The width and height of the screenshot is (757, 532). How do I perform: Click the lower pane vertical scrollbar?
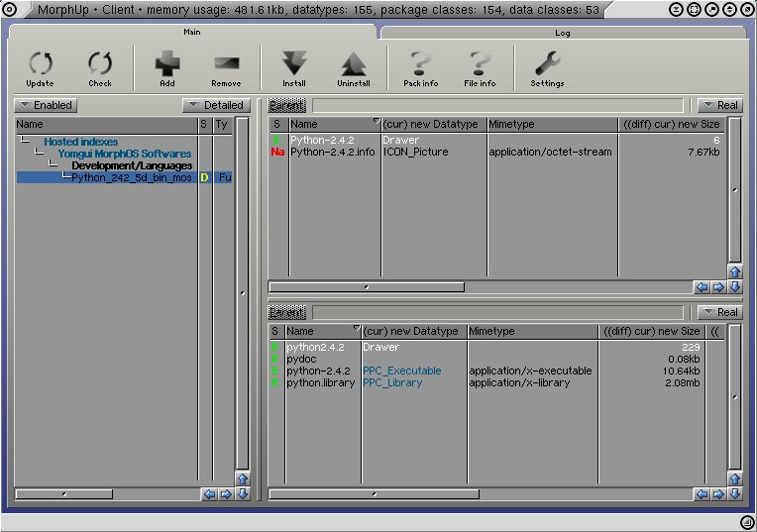[x=735, y=397]
